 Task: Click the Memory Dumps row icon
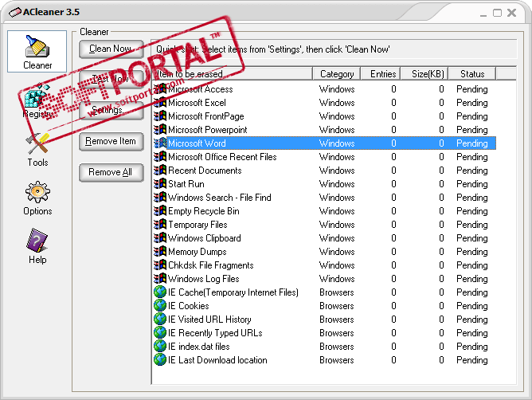point(160,252)
